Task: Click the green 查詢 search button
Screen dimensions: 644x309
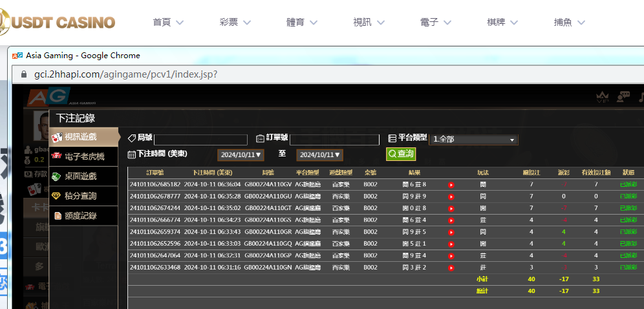Action: point(400,154)
